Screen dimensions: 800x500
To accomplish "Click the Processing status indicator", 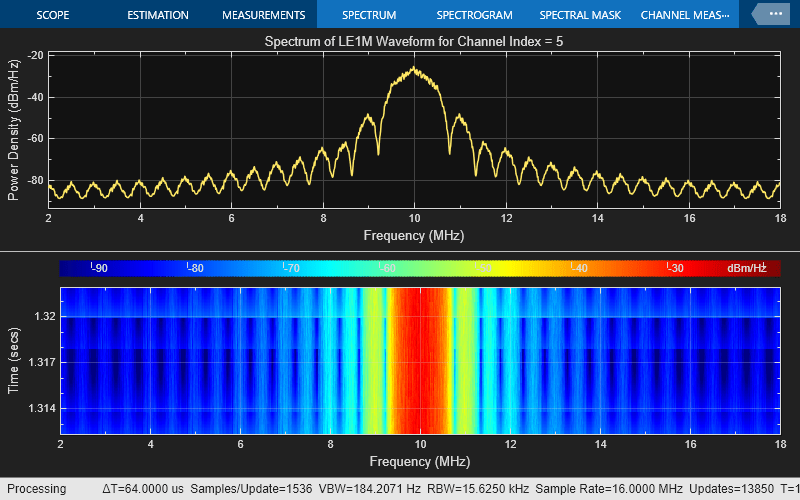I will tap(37, 489).
